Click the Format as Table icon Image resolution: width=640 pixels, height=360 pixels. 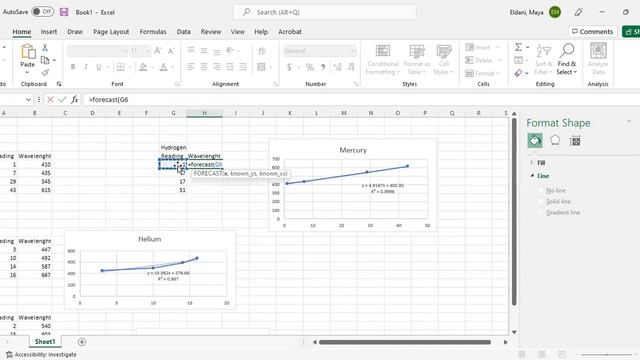click(x=417, y=51)
